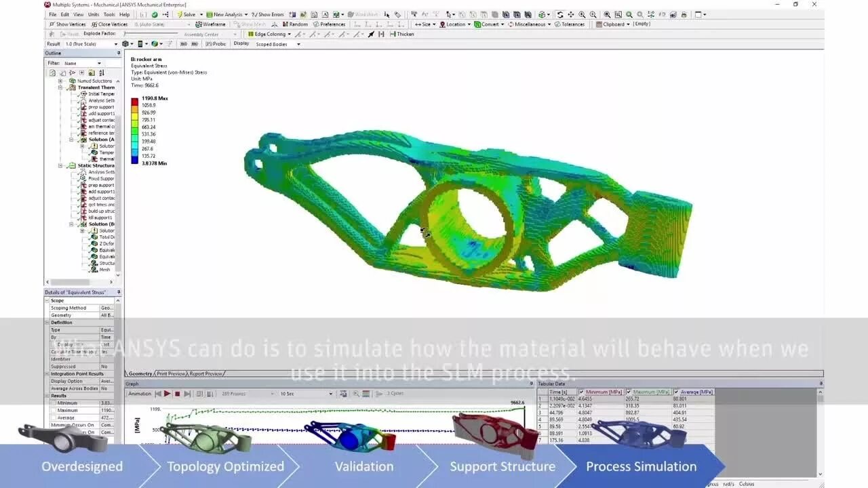Click the Random colors icon
This screenshot has height=488, width=868.
(x=284, y=24)
